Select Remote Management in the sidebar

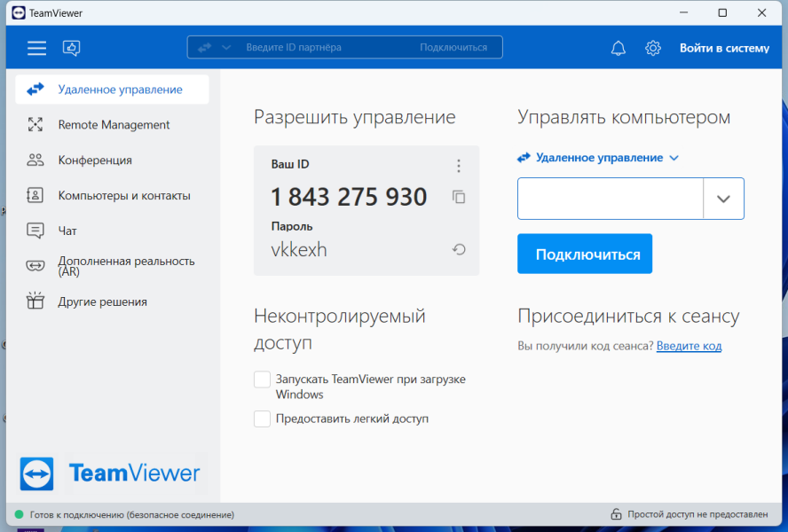[112, 125]
